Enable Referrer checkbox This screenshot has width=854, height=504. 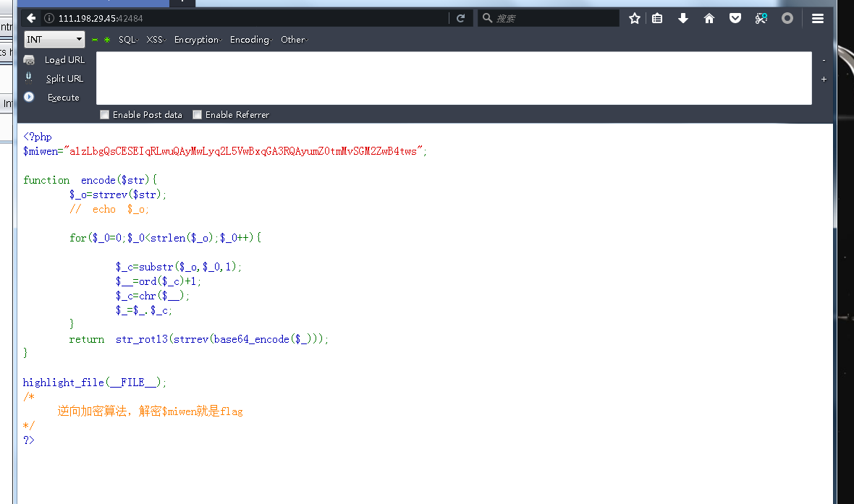tap(197, 115)
